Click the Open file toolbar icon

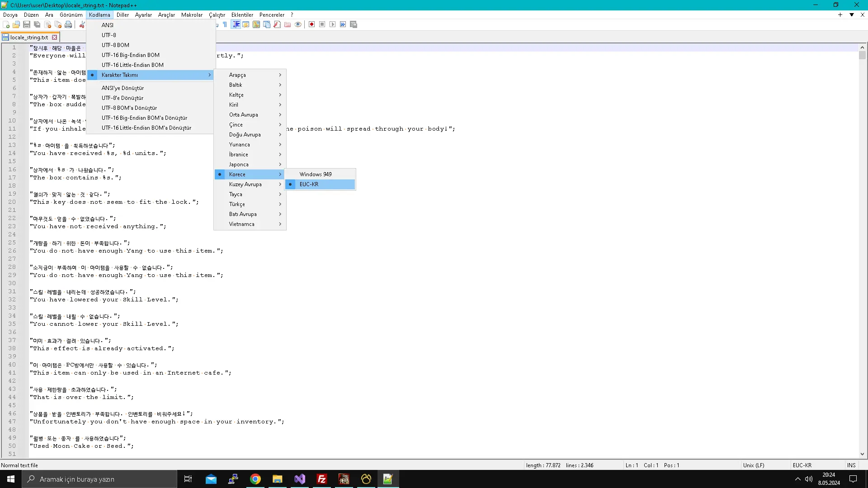pos(16,24)
